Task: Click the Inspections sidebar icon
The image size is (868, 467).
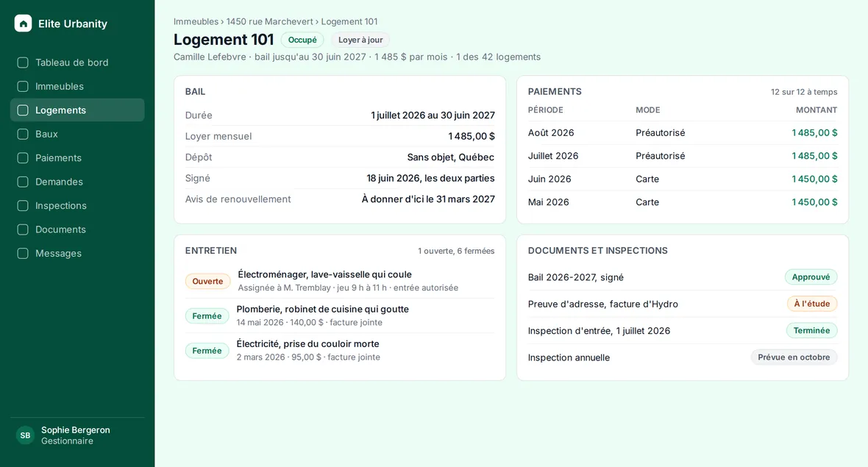Action: [x=23, y=205]
